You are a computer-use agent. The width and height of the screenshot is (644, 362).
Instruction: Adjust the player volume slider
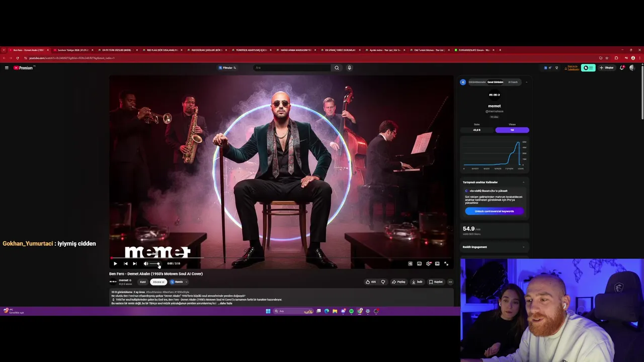[155, 263]
